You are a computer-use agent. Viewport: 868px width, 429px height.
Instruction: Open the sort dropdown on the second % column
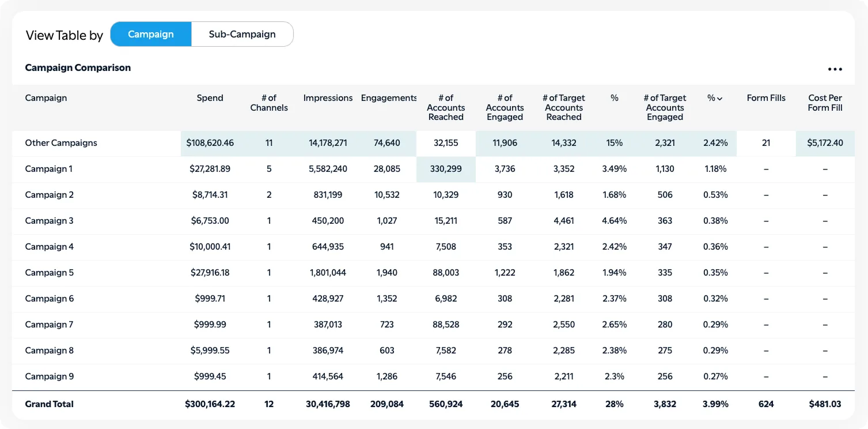point(714,98)
